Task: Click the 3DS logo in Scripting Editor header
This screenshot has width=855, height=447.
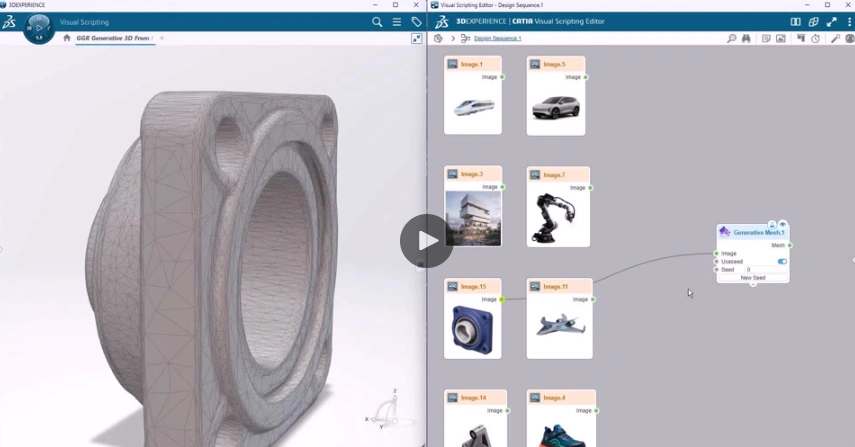Action: (x=442, y=22)
